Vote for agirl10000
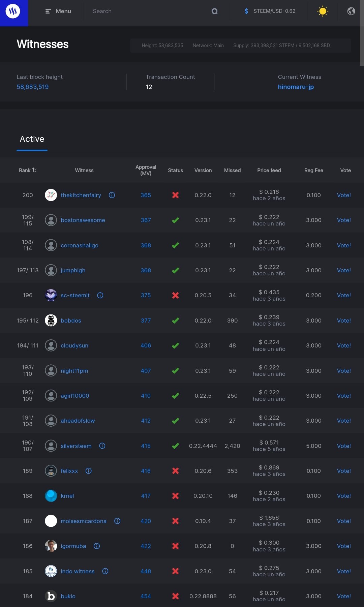The width and height of the screenshot is (364, 607). (x=344, y=396)
